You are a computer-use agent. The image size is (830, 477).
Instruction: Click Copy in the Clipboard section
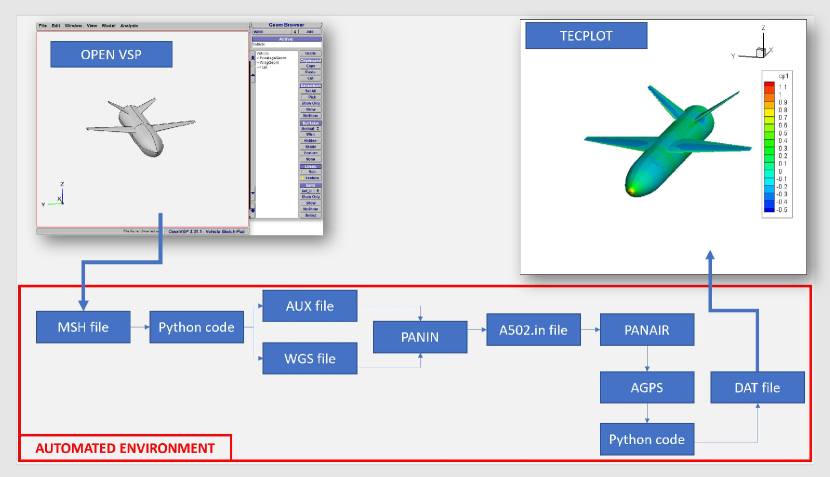310,66
